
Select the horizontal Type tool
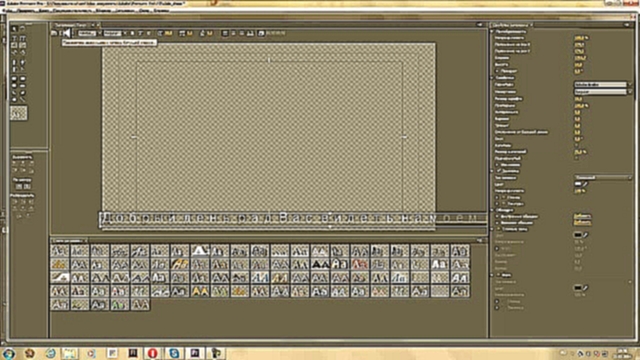click(14, 38)
